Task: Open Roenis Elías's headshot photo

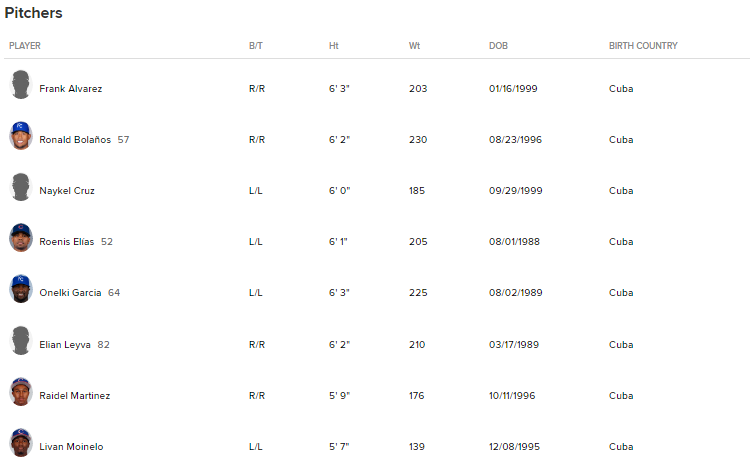Action: pos(21,238)
